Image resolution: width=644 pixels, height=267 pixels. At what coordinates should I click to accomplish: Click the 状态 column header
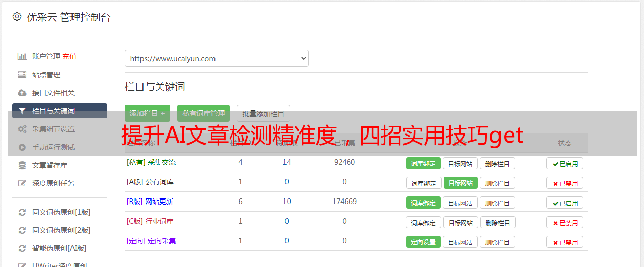pos(565,143)
